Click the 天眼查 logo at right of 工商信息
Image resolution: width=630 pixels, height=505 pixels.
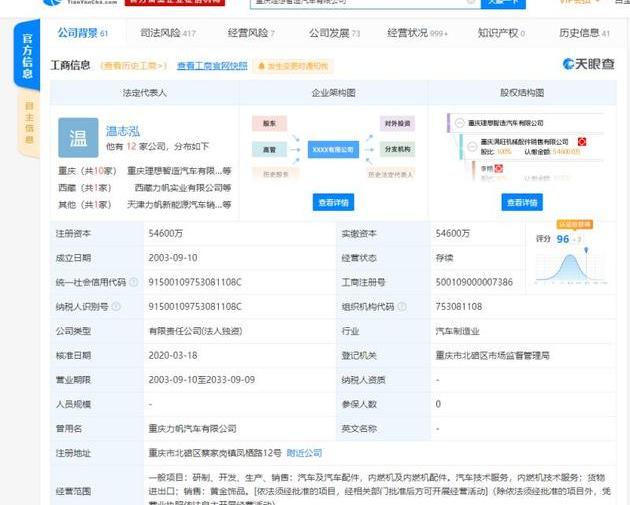(x=588, y=64)
